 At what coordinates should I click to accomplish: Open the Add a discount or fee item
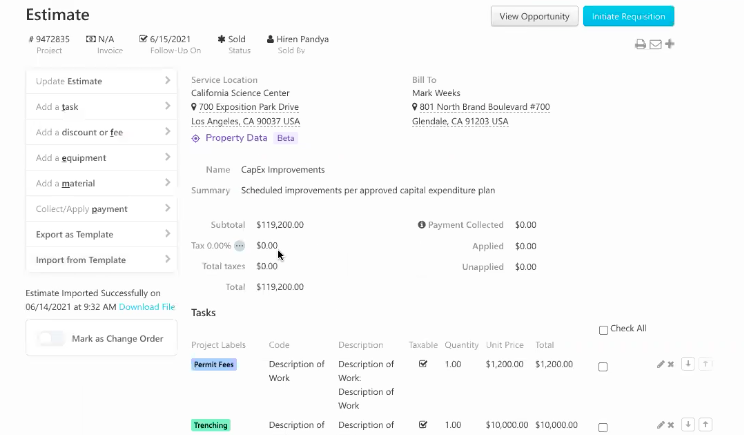click(x=102, y=132)
